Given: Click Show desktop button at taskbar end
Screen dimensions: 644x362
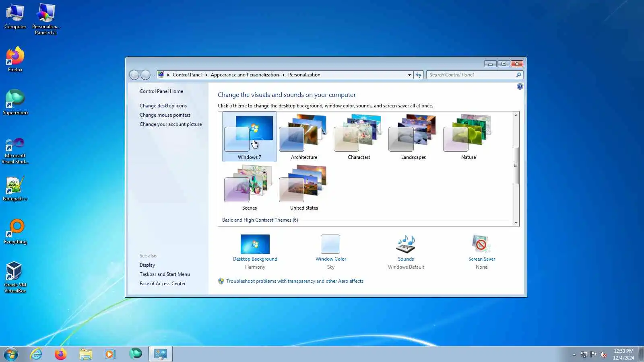Looking at the screenshot, I should [641, 354].
